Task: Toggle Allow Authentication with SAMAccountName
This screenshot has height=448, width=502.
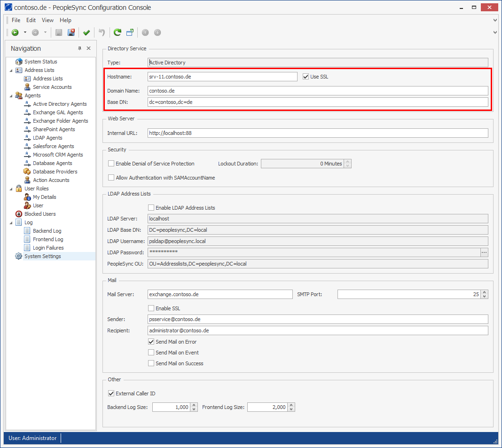Action: pyautogui.click(x=111, y=178)
